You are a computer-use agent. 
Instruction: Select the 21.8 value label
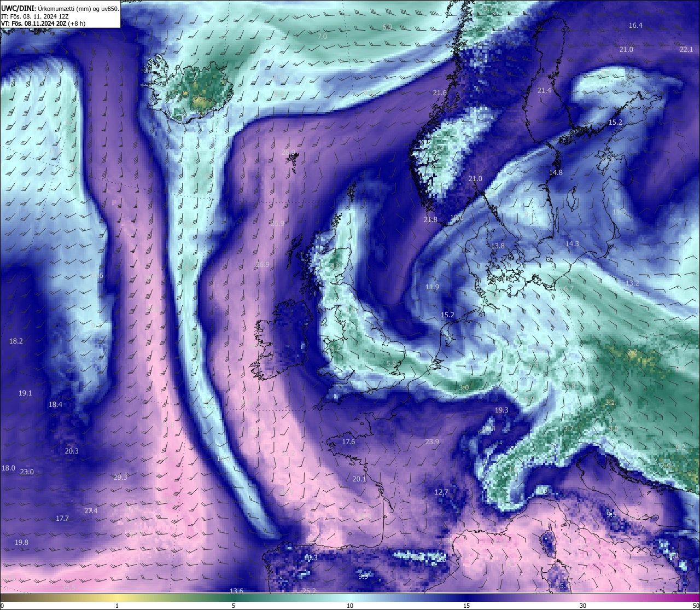pyautogui.click(x=430, y=219)
